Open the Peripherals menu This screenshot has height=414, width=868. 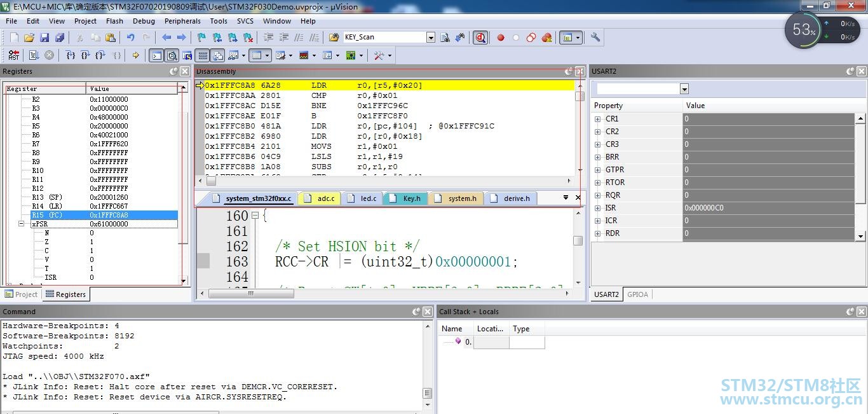coord(182,21)
